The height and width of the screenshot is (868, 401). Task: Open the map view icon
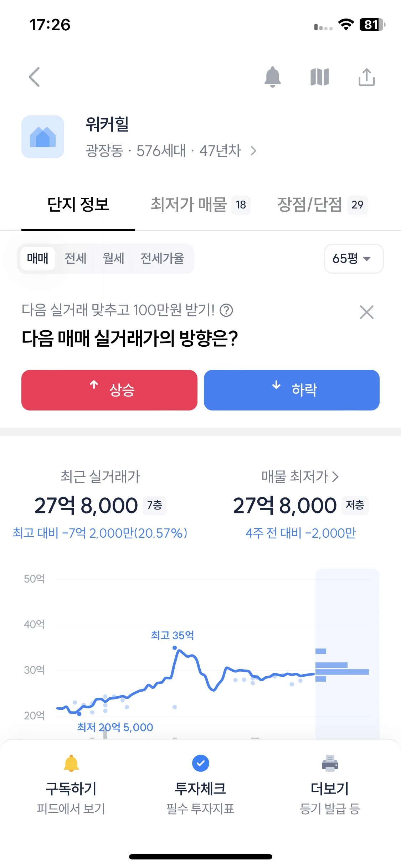[320, 77]
